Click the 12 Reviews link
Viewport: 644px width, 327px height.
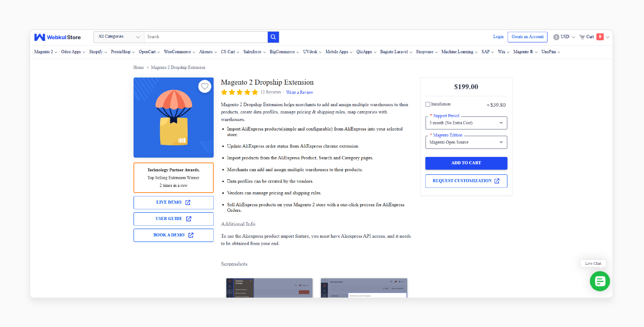coord(271,92)
